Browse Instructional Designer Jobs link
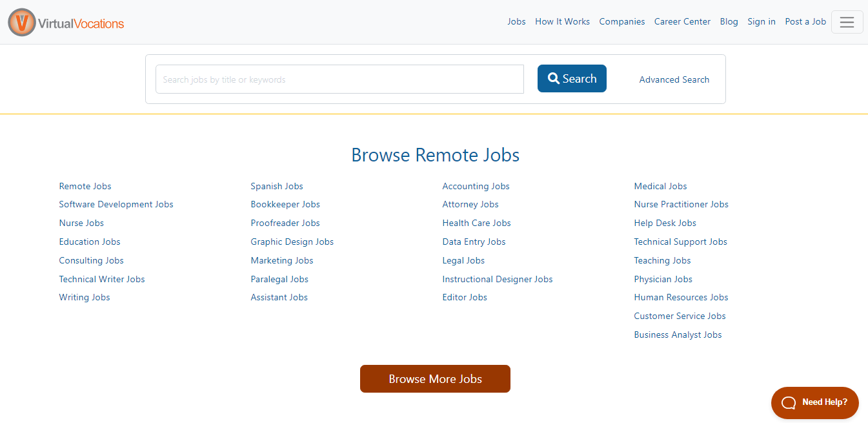The height and width of the screenshot is (423, 868). coord(498,279)
